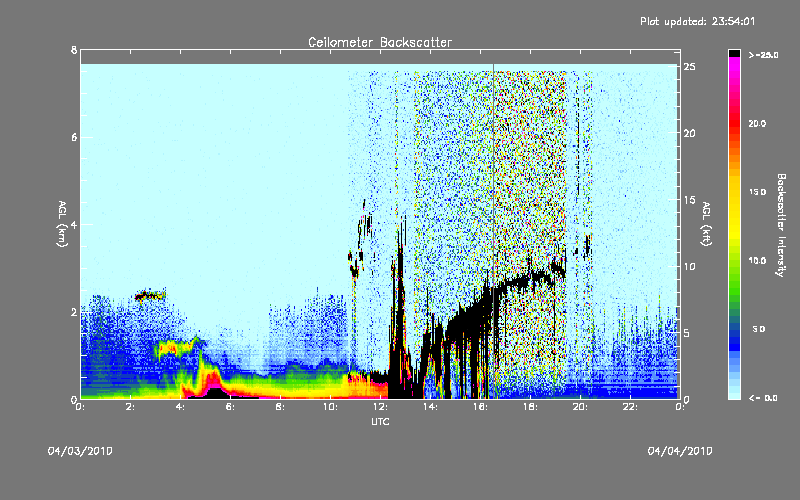Viewport: 800px width, 500px height.
Task: Click the '2:' hour tick on UTC axis
Action: 130,407
